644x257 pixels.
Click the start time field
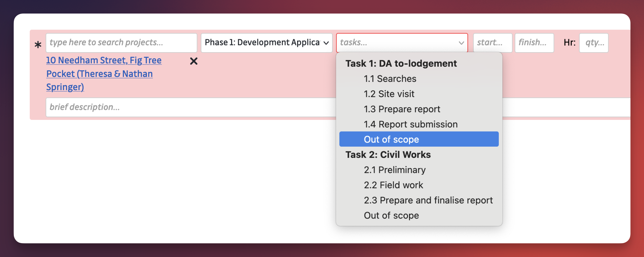[492, 43]
